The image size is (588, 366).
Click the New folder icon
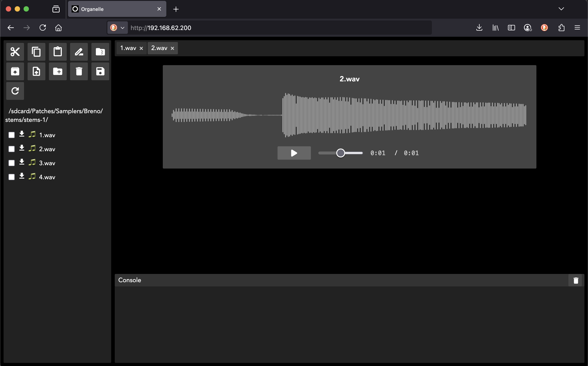pos(58,71)
